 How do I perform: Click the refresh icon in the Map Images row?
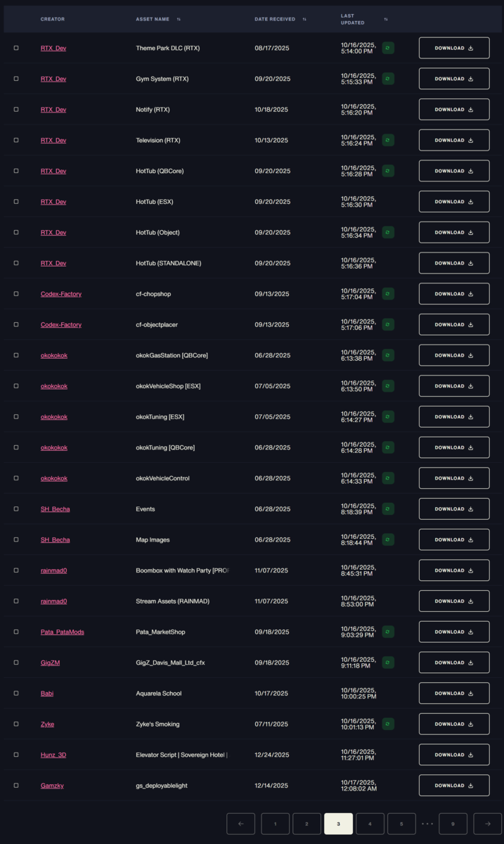(x=388, y=539)
